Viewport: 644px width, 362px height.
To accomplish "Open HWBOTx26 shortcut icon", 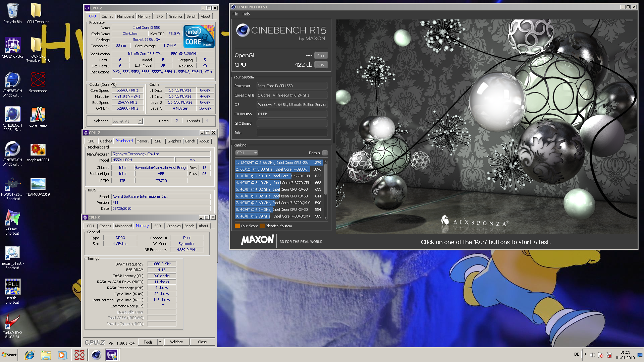I will click(12, 189).
